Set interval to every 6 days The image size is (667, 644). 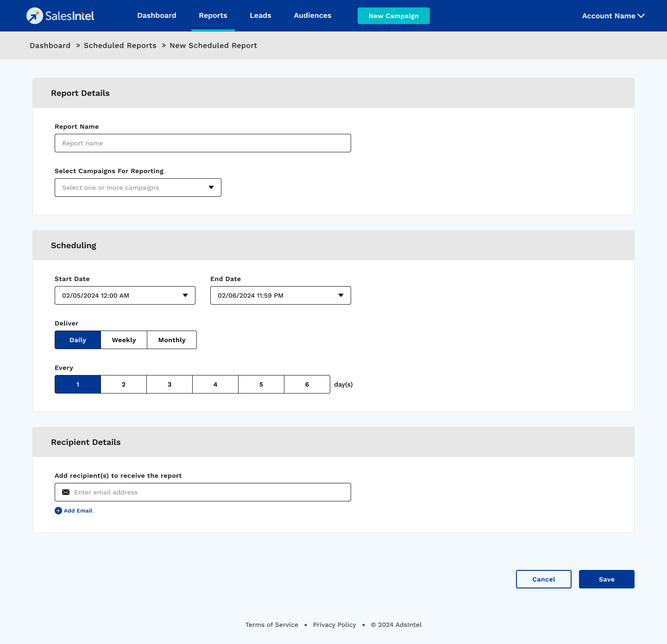[307, 384]
